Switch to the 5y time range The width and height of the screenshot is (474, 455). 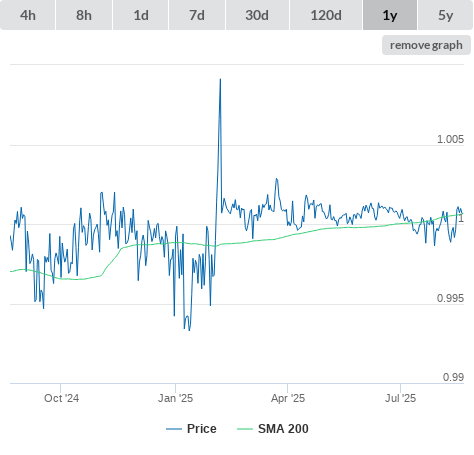(445, 15)
